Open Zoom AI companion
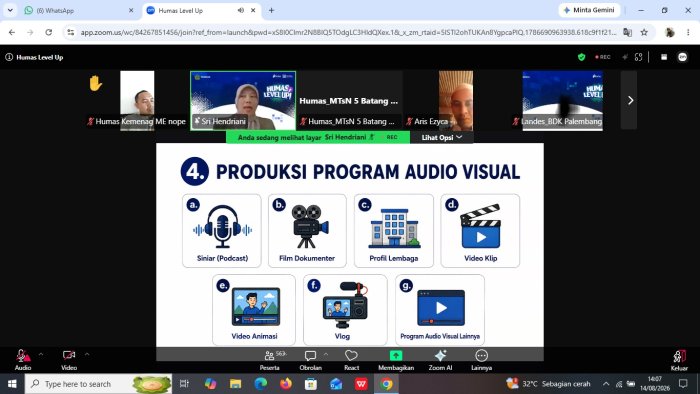700x394 pixels. coord(440,356)
